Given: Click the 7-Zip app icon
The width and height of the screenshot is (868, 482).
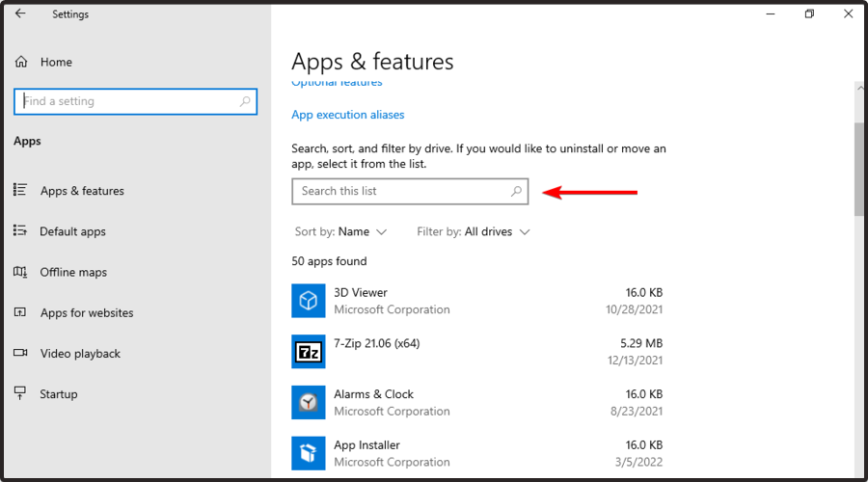Looking at the screenshot, I should [308, 352].
